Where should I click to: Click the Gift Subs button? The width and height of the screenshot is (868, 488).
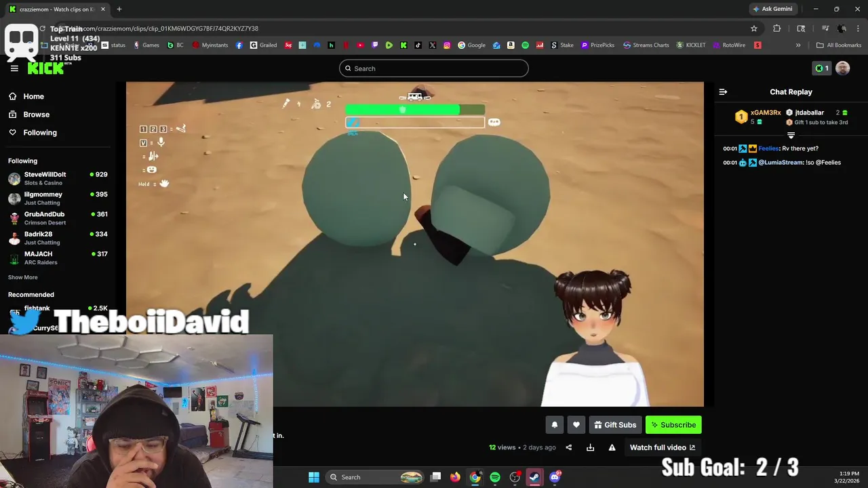615,425
